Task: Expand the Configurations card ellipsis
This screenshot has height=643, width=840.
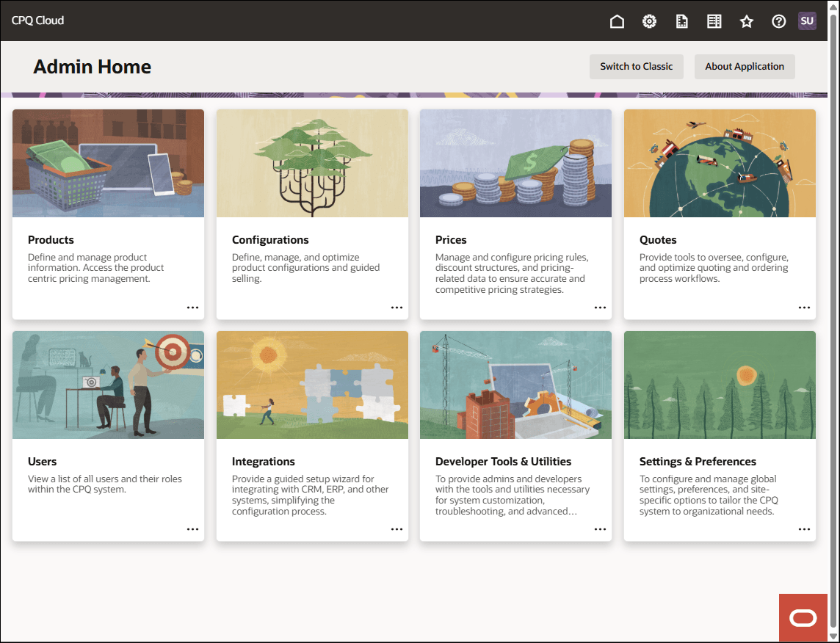Action: point(397,308)
